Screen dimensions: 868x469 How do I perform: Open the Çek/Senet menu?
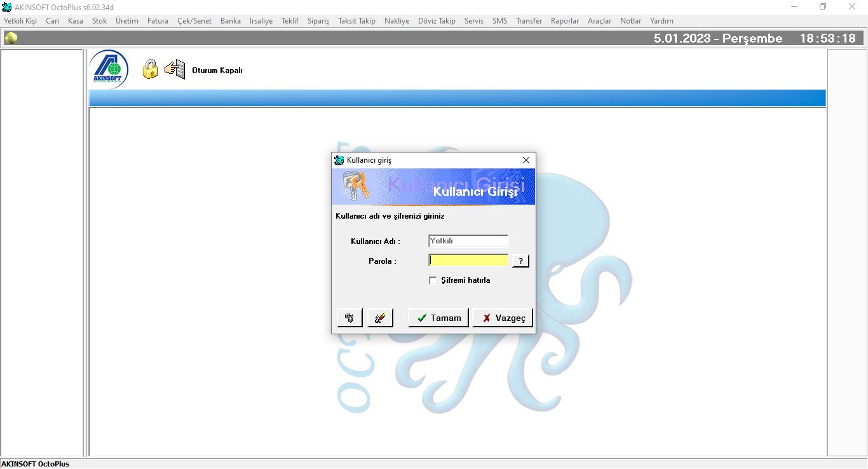click(x=194, y=21)
